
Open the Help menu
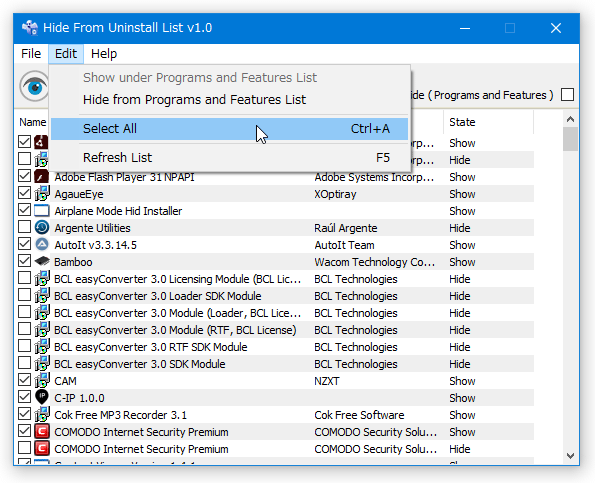click(104, 53)
